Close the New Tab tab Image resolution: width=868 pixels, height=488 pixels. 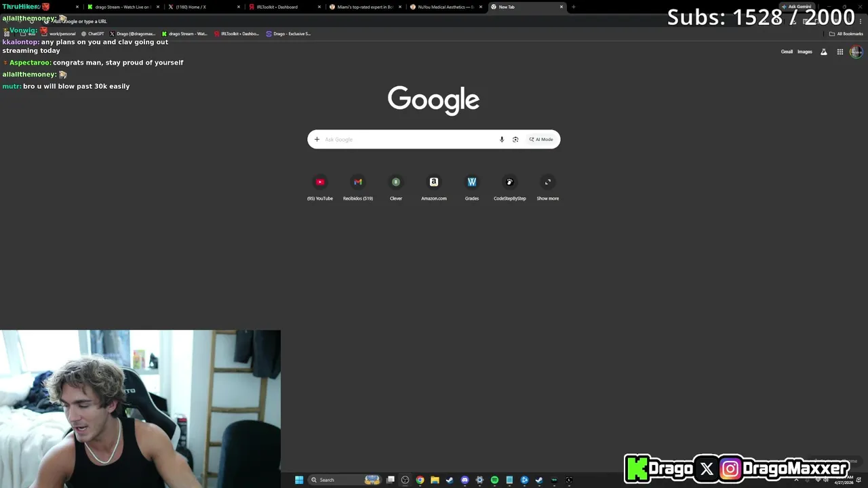[x=561, y=7]
